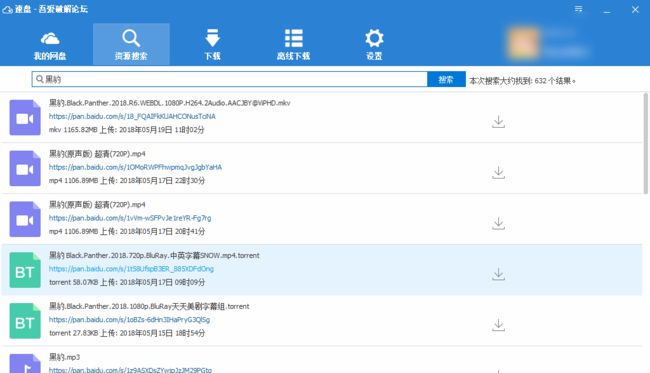This screenshot has height=373, width=650.
Task: Open link pan.baidu.com/s/18_FQAIFkKUAHCONusToNA
Action: (x=132, y=116)
